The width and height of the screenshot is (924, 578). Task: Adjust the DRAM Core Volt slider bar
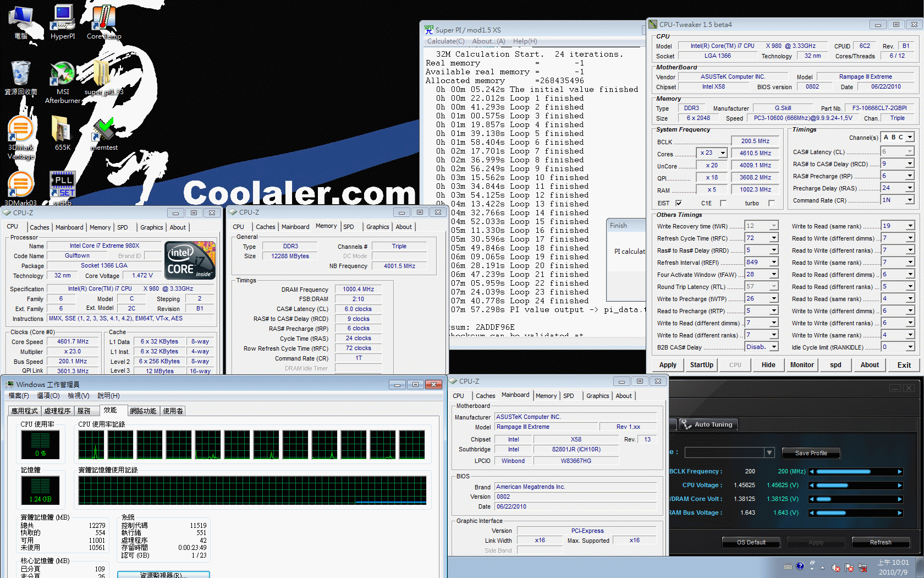pyautogui.click(x=855, y=499)
